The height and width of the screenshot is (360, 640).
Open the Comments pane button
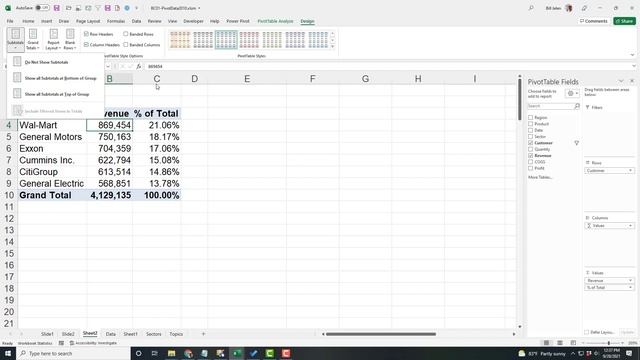594,21
